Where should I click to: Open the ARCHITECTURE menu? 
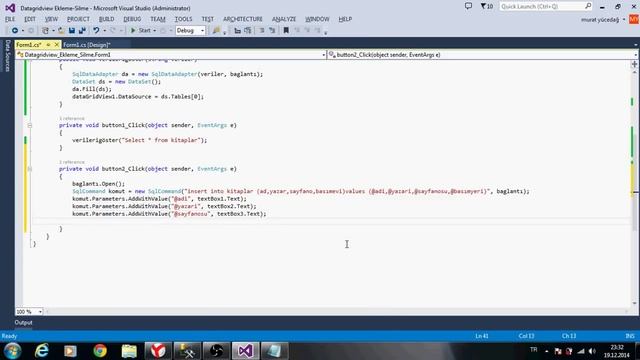point(243,19)
